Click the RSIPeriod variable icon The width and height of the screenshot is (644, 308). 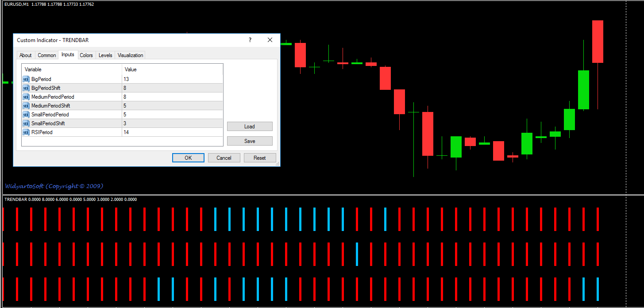click(26, 132)
